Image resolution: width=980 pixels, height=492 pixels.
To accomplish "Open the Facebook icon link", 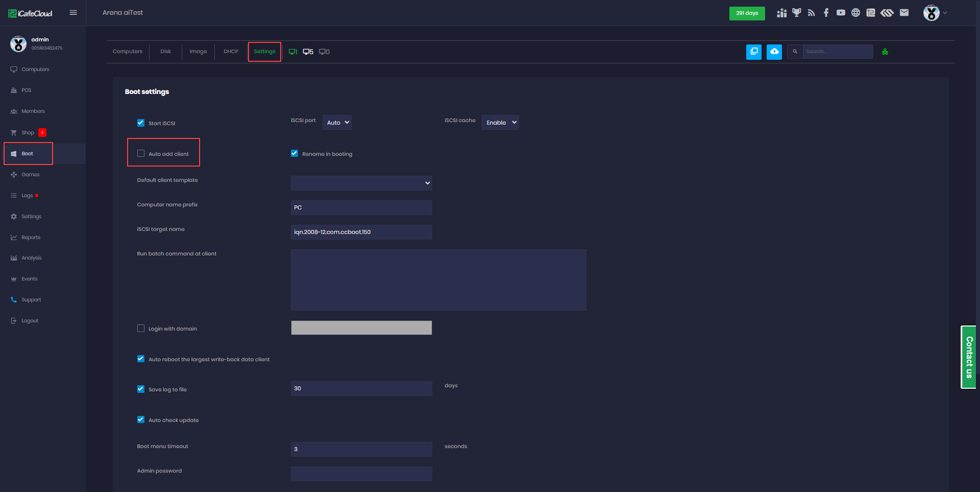I will coord(826,13).
